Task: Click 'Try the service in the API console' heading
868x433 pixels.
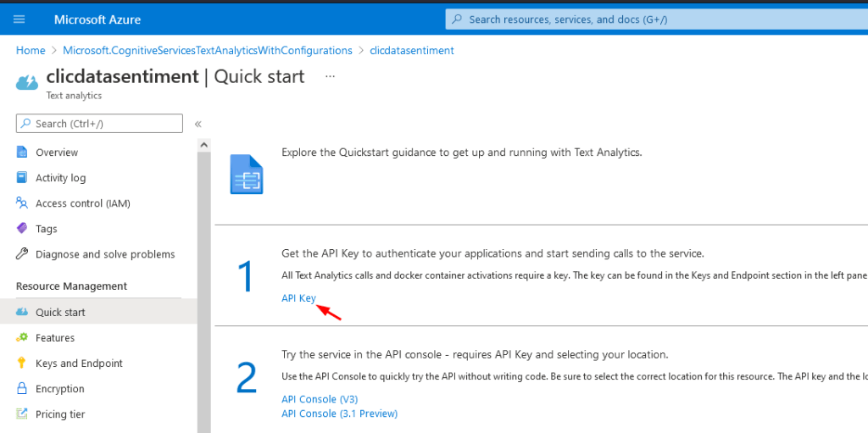Action: (475, 354)
